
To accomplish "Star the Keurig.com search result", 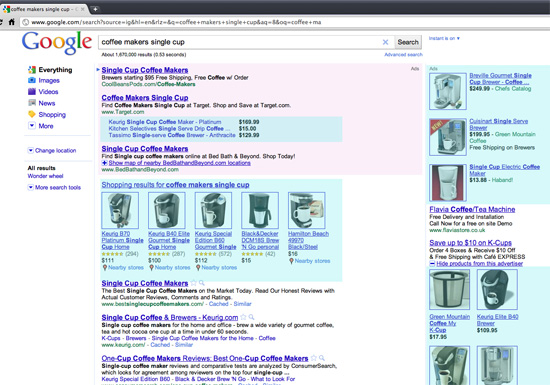I will click(243, 317).
